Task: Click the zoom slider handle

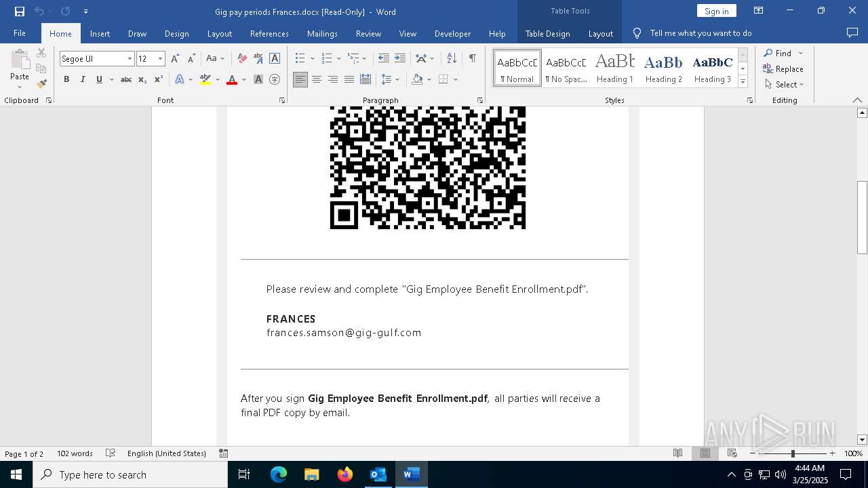Action: [x=793, y=453]
